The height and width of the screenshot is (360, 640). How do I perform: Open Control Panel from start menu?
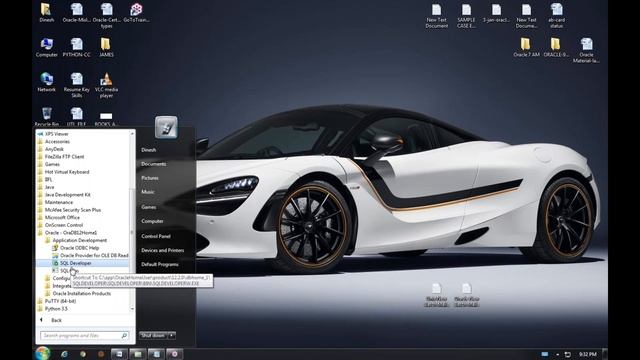[156, 236]
